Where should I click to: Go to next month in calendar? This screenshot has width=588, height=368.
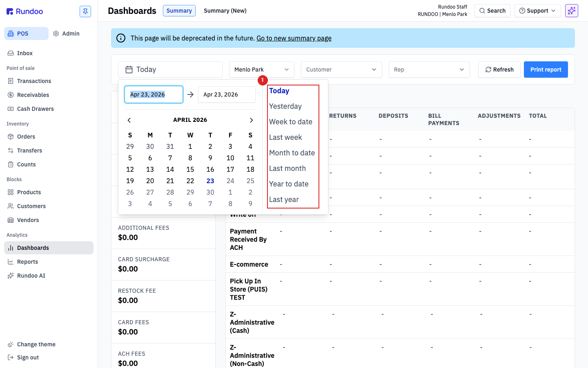[251, 120]
